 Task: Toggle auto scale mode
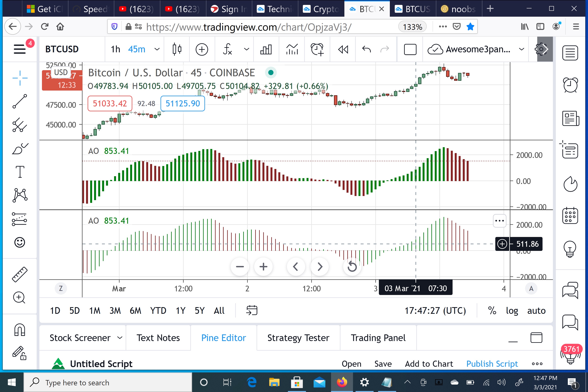[536, 311]
